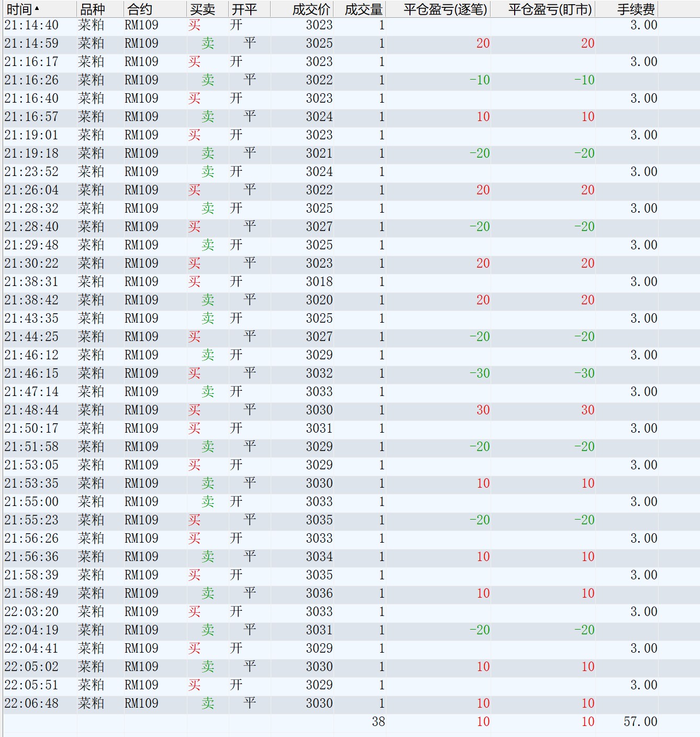Select the time cell 21:47:14
Image resolution: width=700 pixels, height=737 pixels.
[31, 392]
